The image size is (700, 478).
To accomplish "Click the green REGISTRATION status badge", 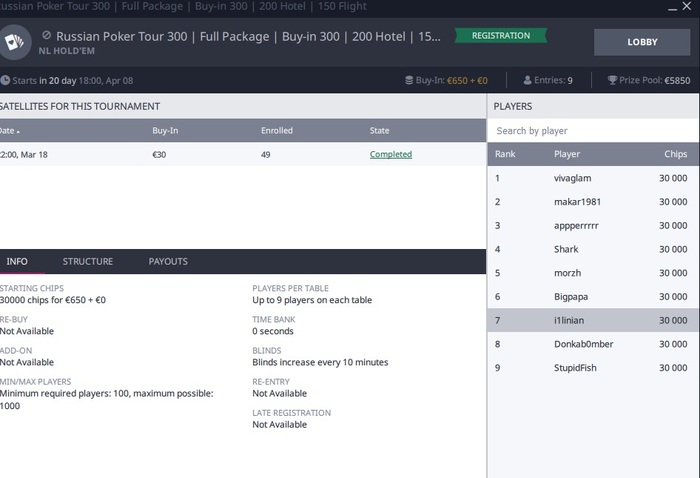I will click(x=501, y=36).
